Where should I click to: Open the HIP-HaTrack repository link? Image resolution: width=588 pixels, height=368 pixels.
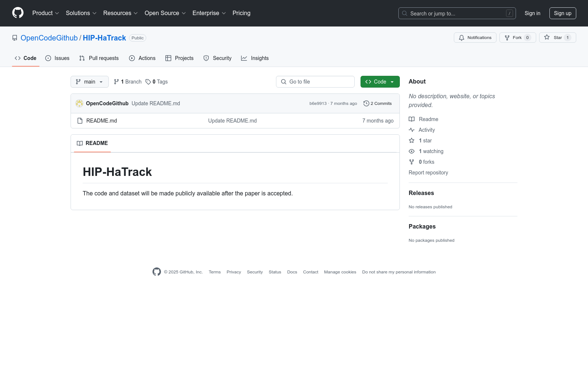point(104,38)
